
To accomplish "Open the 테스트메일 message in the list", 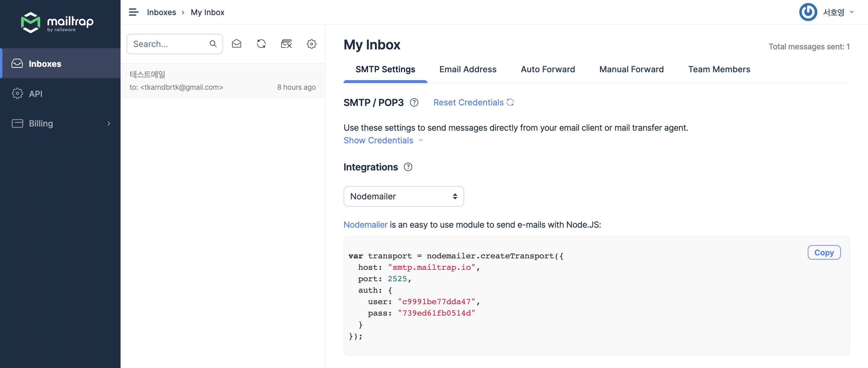I will (222, 80).
